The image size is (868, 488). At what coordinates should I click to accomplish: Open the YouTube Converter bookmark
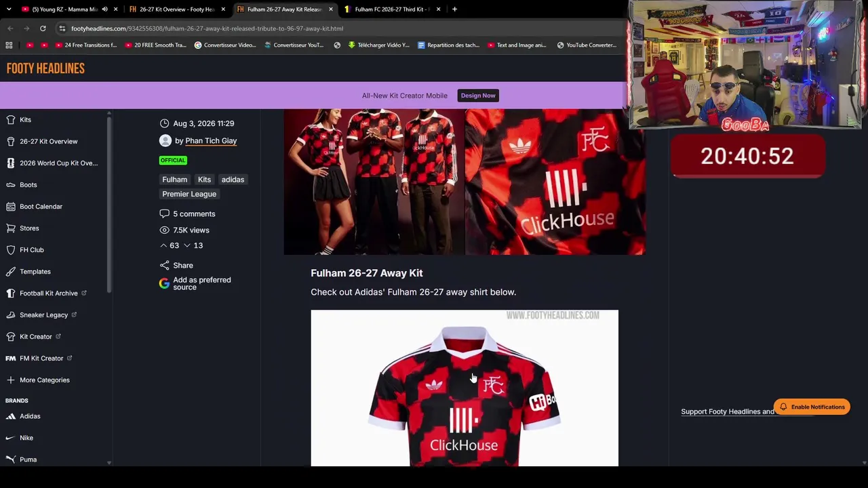point(587,45)
